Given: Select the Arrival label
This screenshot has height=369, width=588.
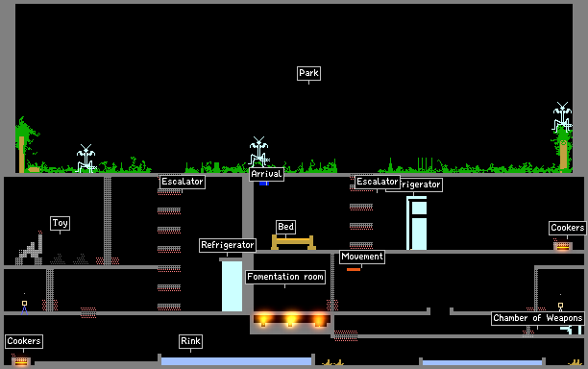Looking at the screenshot, I should pos(266,174).
